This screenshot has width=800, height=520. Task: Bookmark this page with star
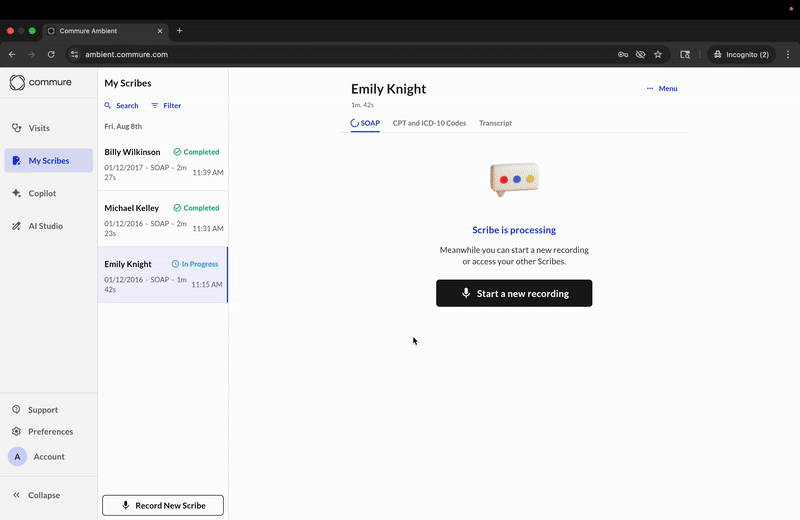(x=658, y=55)
